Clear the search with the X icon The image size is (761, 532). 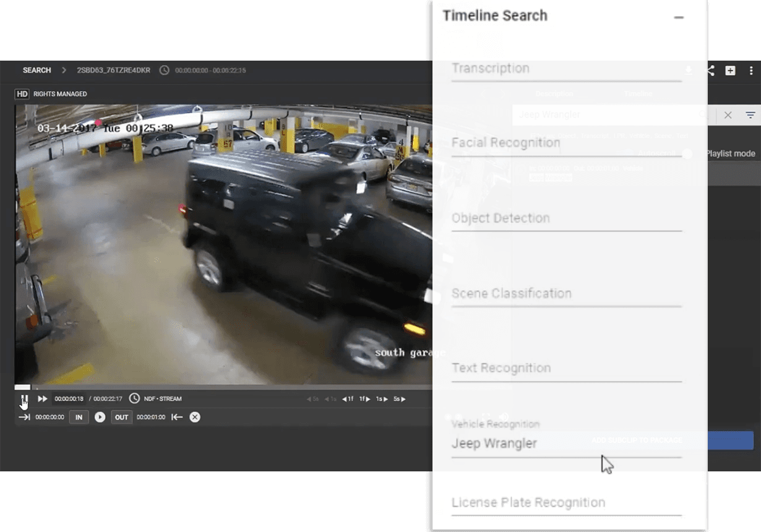pyautogui.click(x=728, y=115)
